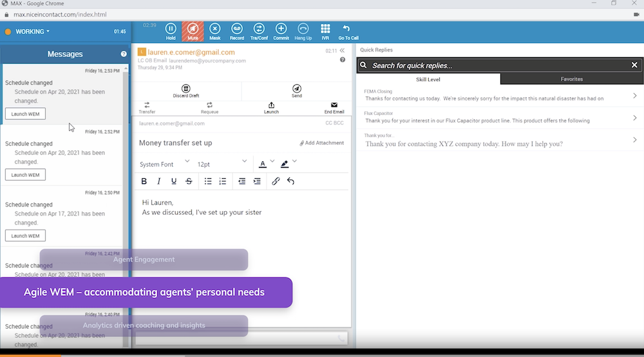Apply text color with the A icon
The image size is (644, 357).
click(x=263, y=164)
